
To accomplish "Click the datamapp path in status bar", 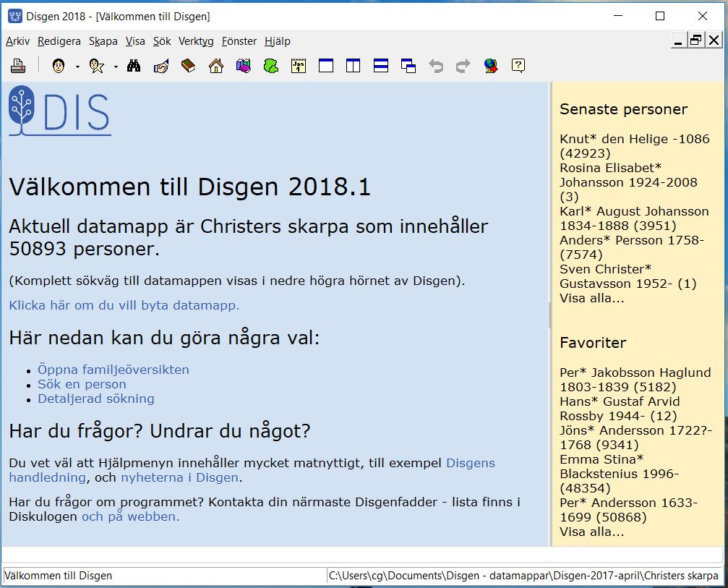I will (523, 576).
